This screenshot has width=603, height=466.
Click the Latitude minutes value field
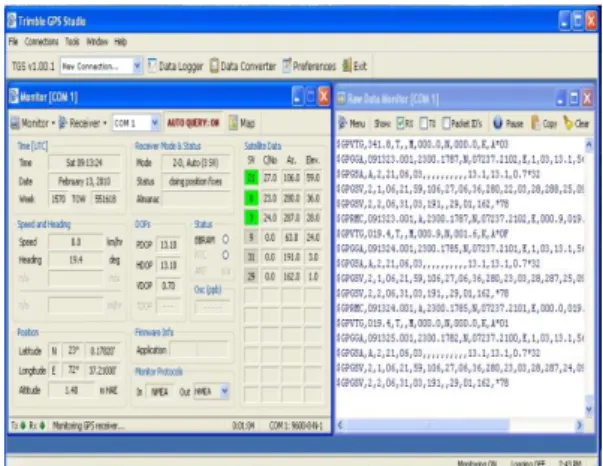[x=102, y=351]
